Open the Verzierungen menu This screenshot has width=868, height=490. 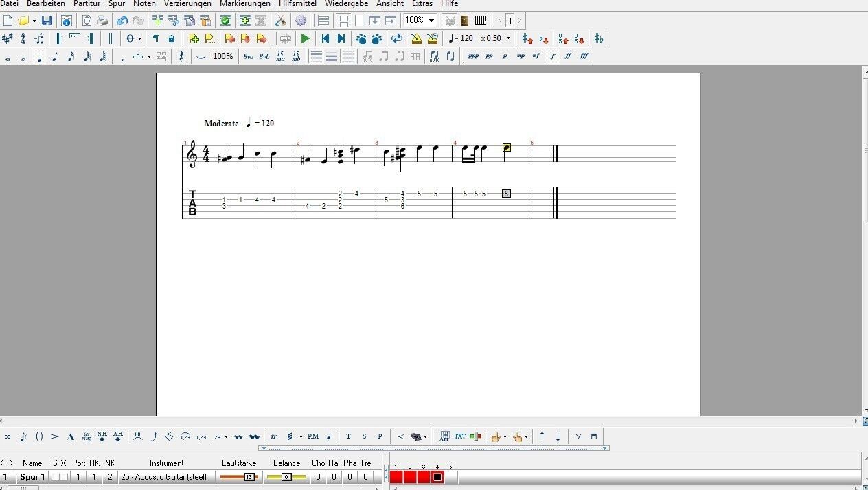pyautogui.click(x=187, y=4)
